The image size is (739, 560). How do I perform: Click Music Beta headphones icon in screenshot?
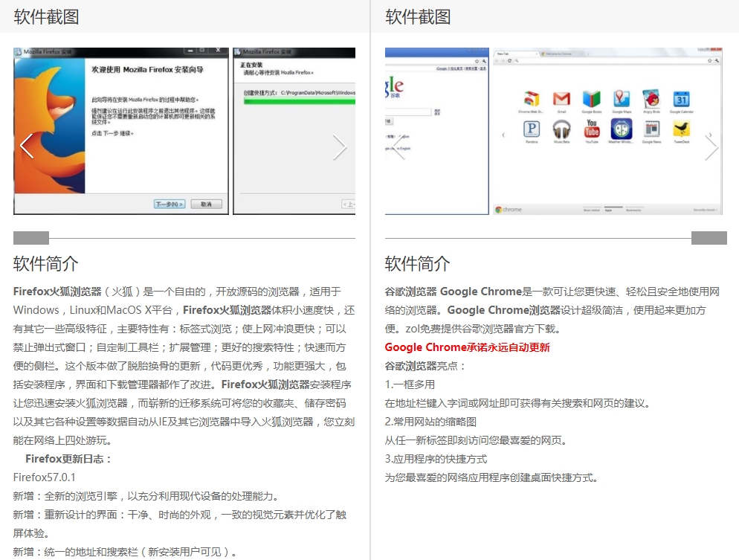561,129
